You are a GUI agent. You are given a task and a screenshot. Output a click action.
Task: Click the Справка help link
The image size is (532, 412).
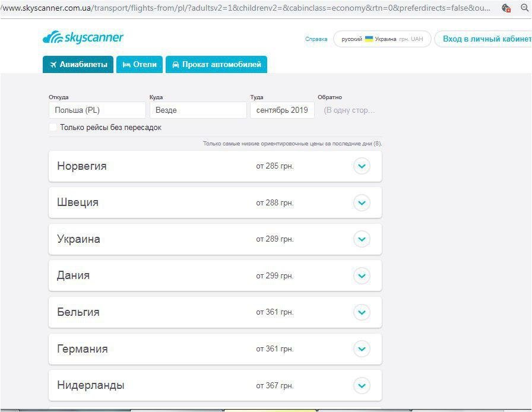point(316,39)
